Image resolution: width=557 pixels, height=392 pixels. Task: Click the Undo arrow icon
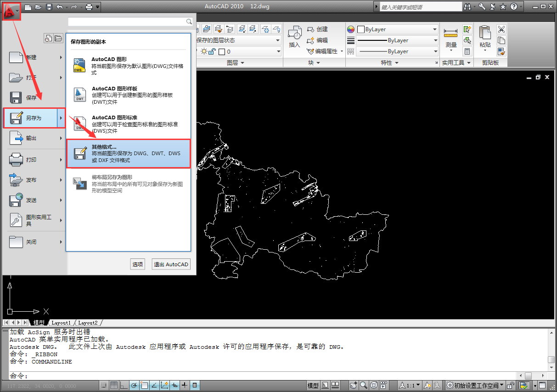pyautogui.click(x=59, y=7)
